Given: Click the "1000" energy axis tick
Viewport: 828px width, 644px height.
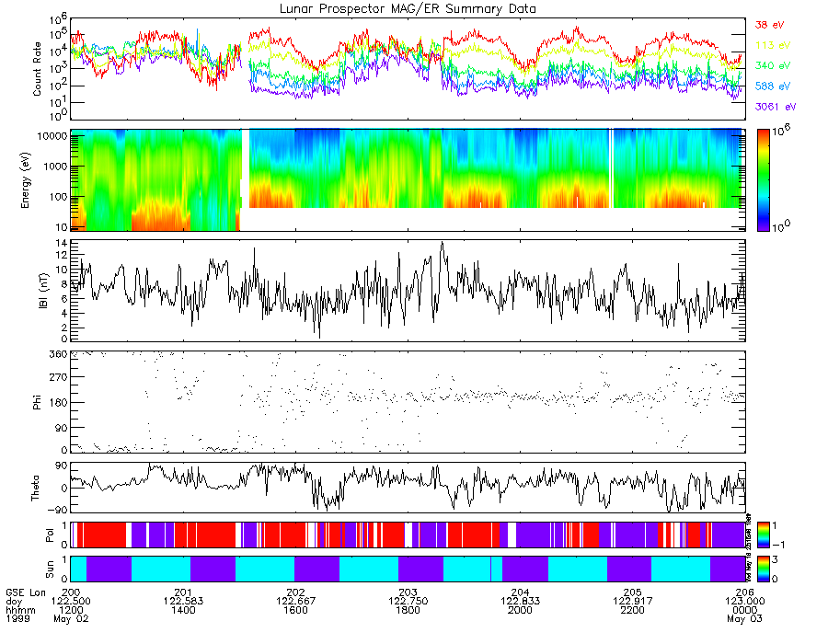Looking at the screenshot, I should (x=55, y=167).
